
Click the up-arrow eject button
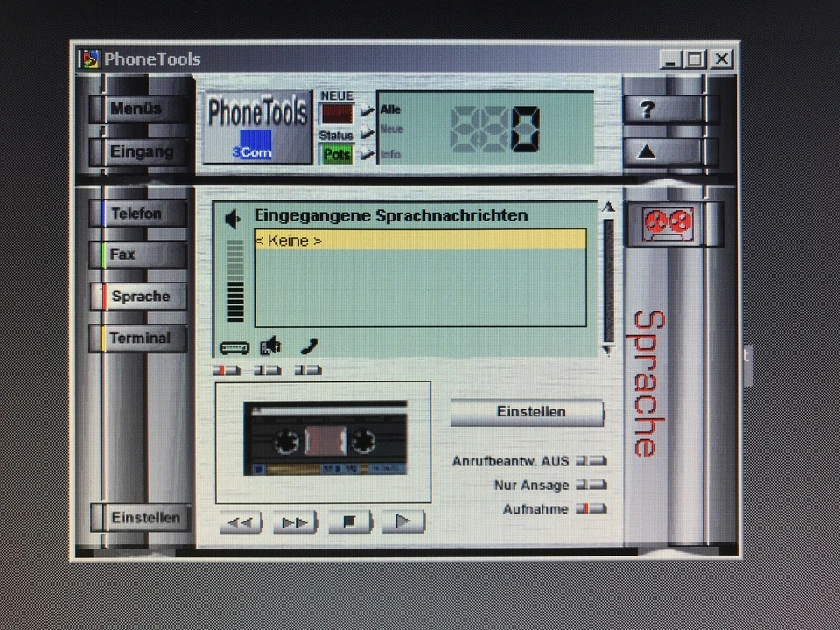click(663, 152)
